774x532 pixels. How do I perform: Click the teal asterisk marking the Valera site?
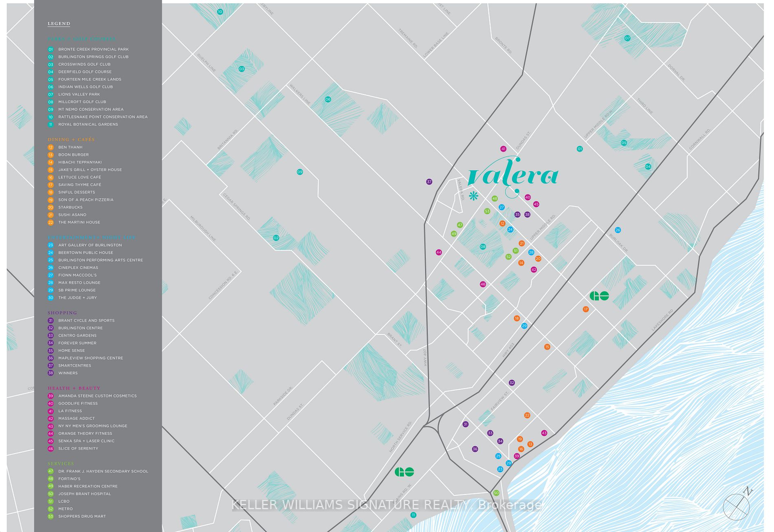[x=473, y=196]
